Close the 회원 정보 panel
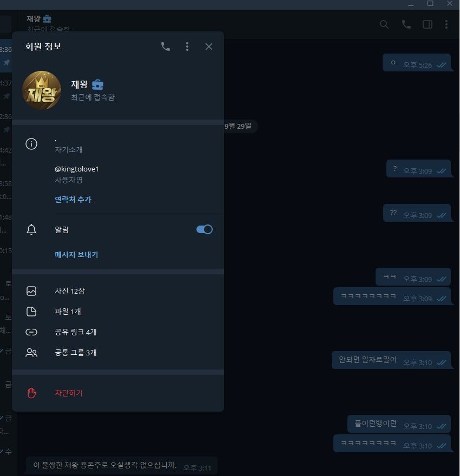Screen dimensions: 460x476 pos(208,47)
